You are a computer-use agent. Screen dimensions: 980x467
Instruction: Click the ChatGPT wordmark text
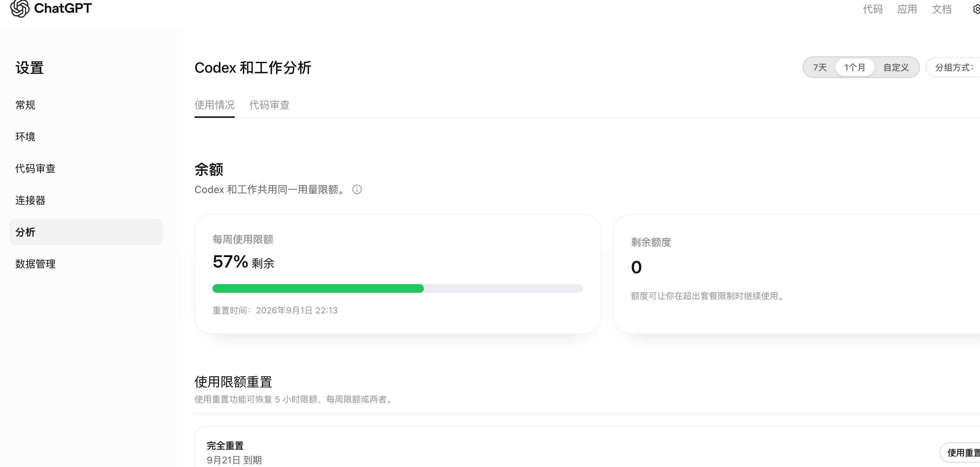[63, 8]
